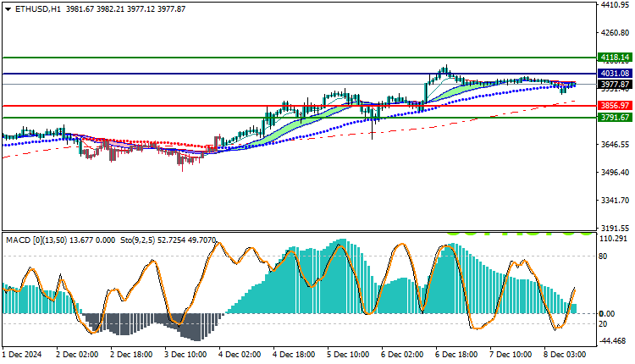635x364 pixels.
Task: Select the 7 Dec 10:00 time label
Action: 511,355
